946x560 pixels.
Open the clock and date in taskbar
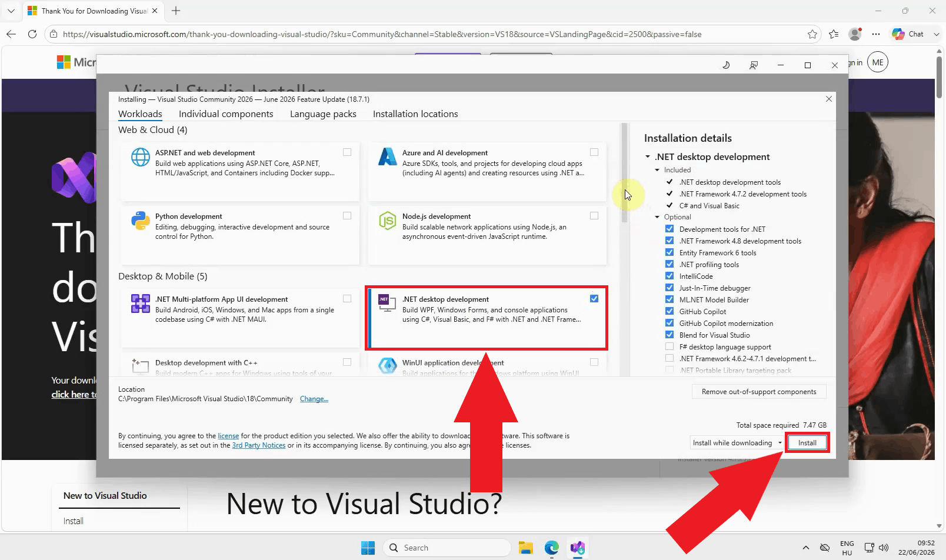coord(916,548)
